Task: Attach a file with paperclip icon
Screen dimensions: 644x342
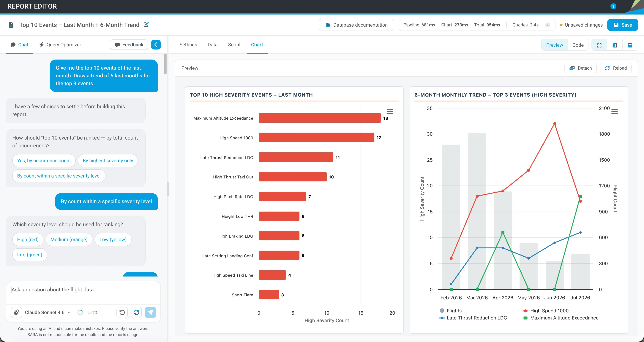Action: click(x=17, y=312)
